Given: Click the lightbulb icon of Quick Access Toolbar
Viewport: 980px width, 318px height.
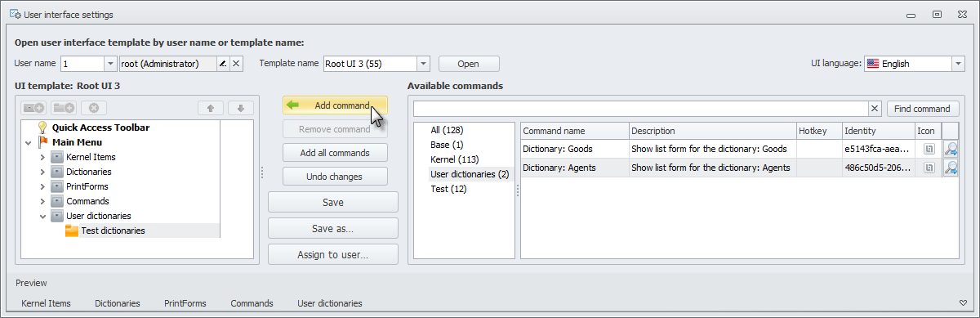Looking at the screenshot, I should pos(42,128).
